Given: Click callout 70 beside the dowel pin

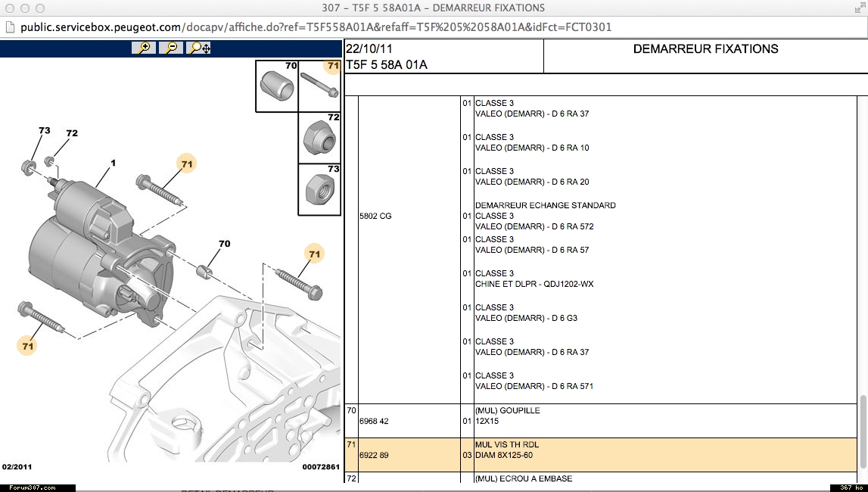Looking at the screenshot, I should [224, 244].
